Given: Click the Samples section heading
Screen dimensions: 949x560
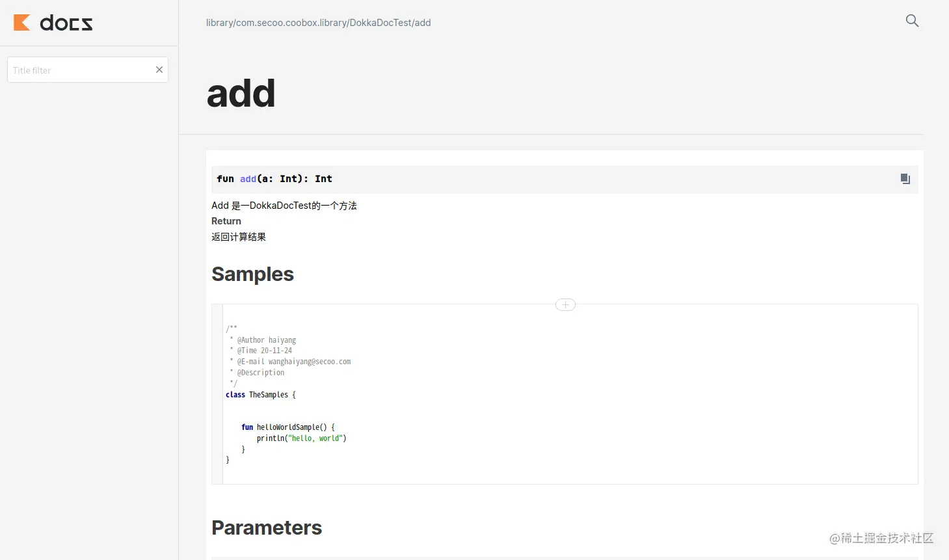Looking at the screenshot, I should pos(252,274).
